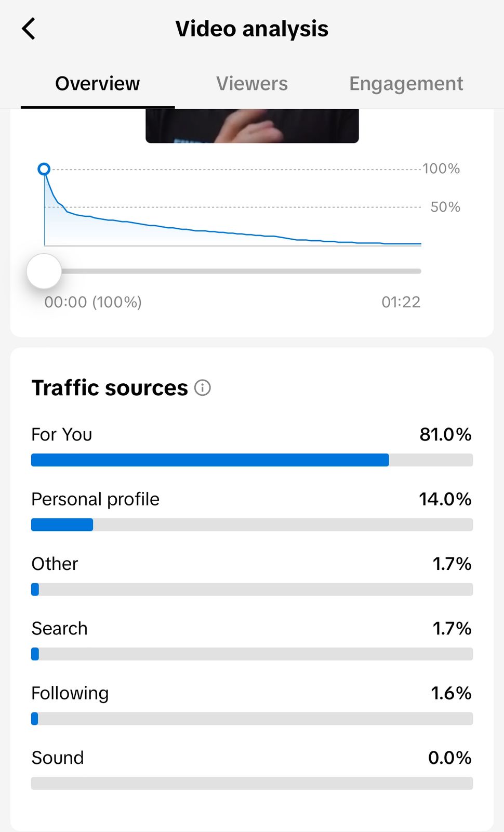Tap the Other traffic source label
Image resolution: width=504 pixels, height=832 pixels.
tap(55, 564)
